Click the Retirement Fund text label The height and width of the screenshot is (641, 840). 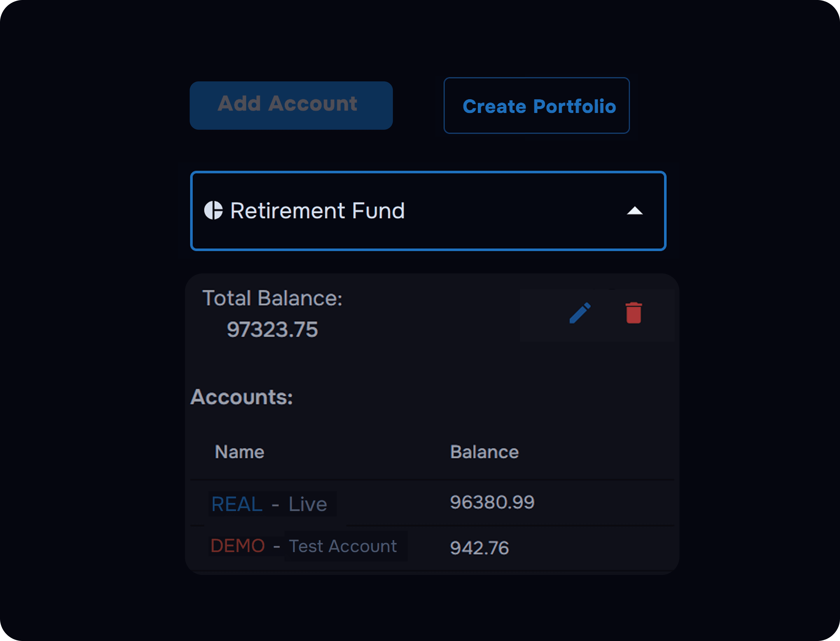click(317, 211)
